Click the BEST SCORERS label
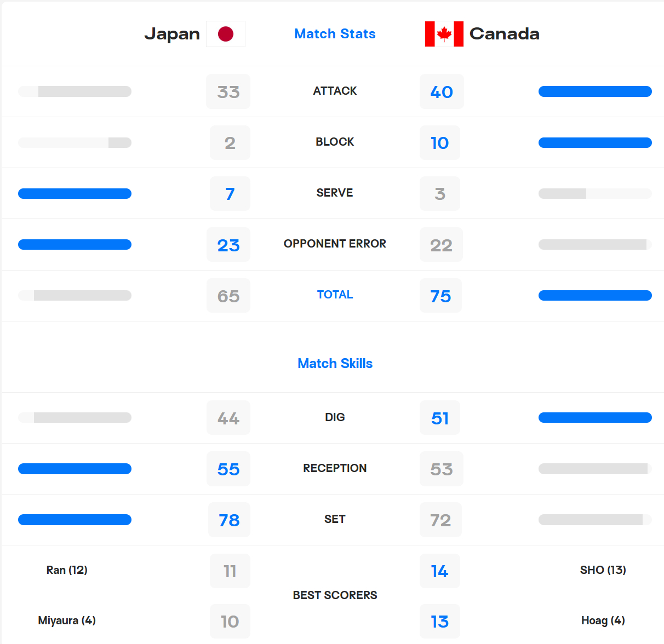 coord(335,595)
